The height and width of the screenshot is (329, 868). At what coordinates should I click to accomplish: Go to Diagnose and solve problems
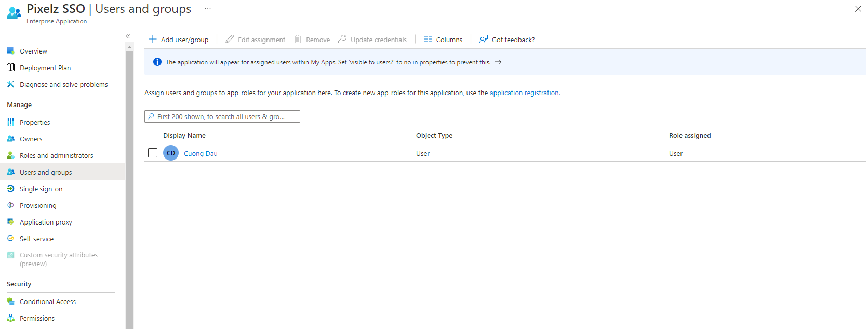click(x=64, y=84)
